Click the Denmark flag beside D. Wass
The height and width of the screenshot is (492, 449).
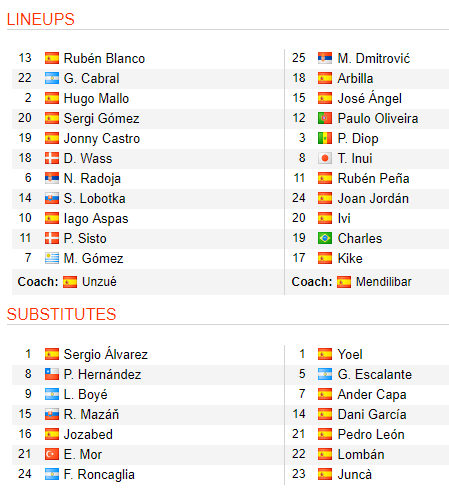tap(52, 158)
